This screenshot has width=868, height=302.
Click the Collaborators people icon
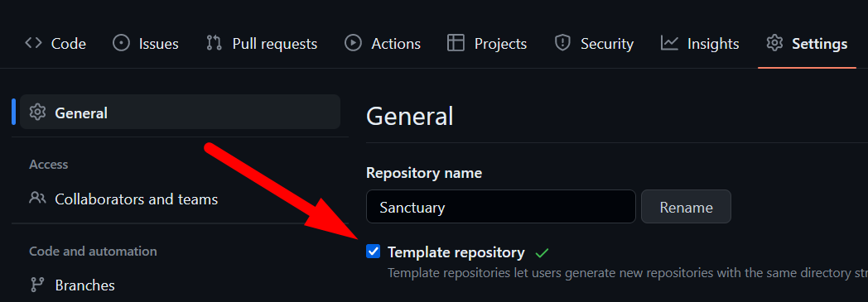click(x=37, y=198)
